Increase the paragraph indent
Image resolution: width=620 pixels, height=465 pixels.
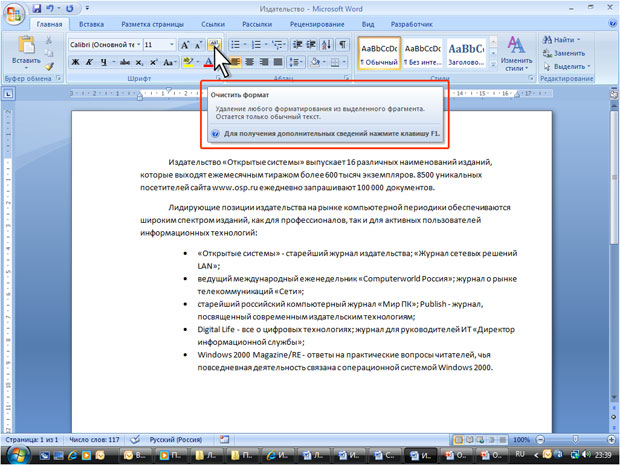coord(311,45)
